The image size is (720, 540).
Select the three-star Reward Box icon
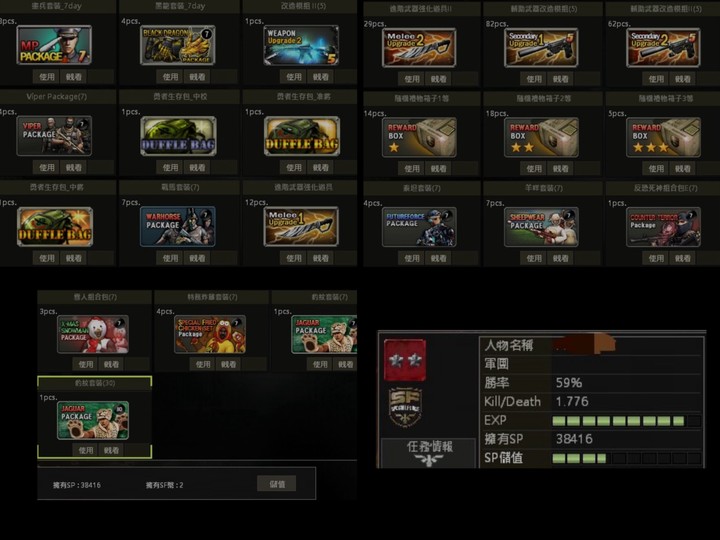[664, 137]
